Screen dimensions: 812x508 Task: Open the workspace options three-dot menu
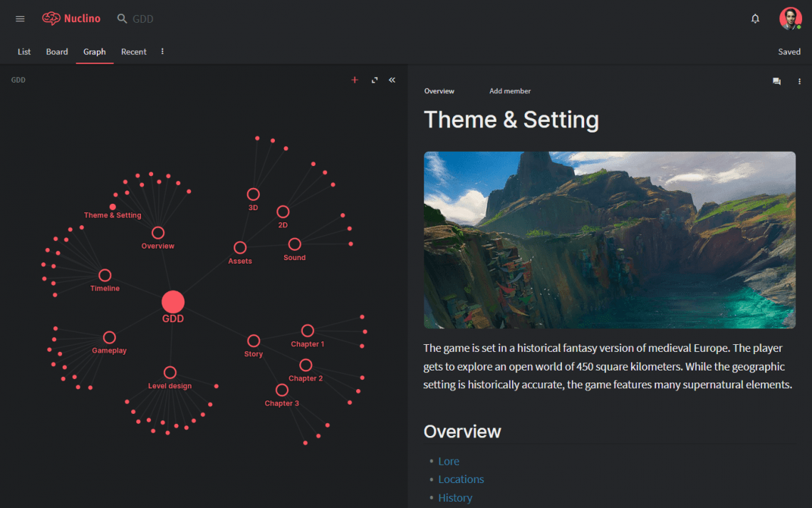162,51
